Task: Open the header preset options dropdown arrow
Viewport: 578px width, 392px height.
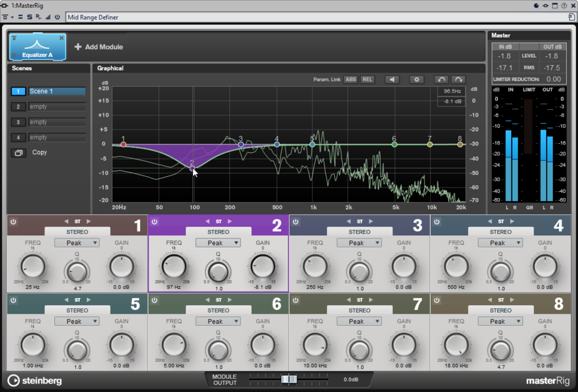Action: pyautogui.click(x=12, y=17)
